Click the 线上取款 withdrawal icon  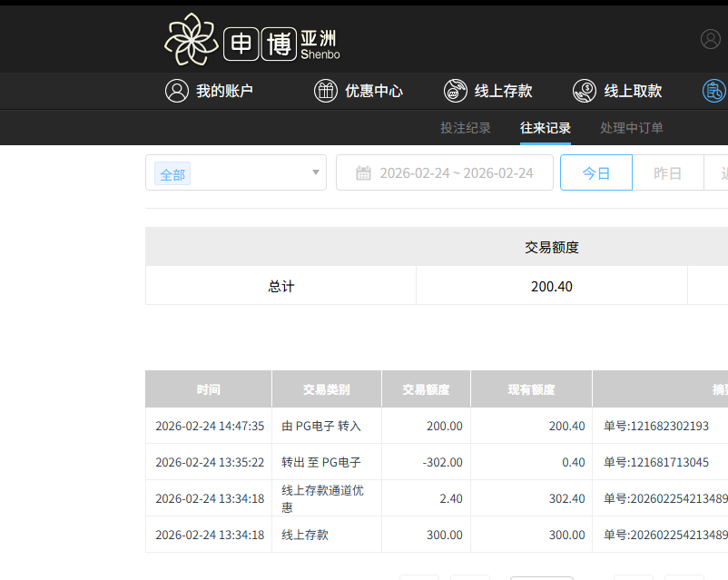[x=585, y=91]
